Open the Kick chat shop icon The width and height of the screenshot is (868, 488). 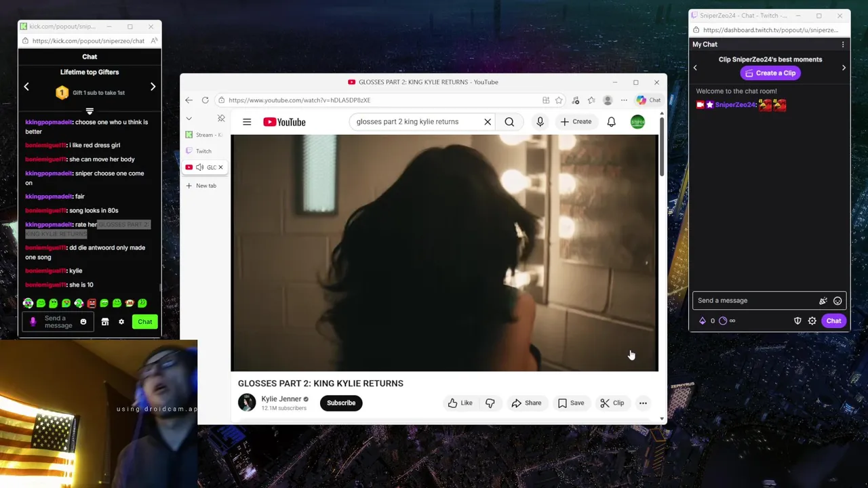pyautogui.click(x=105, y=322)
